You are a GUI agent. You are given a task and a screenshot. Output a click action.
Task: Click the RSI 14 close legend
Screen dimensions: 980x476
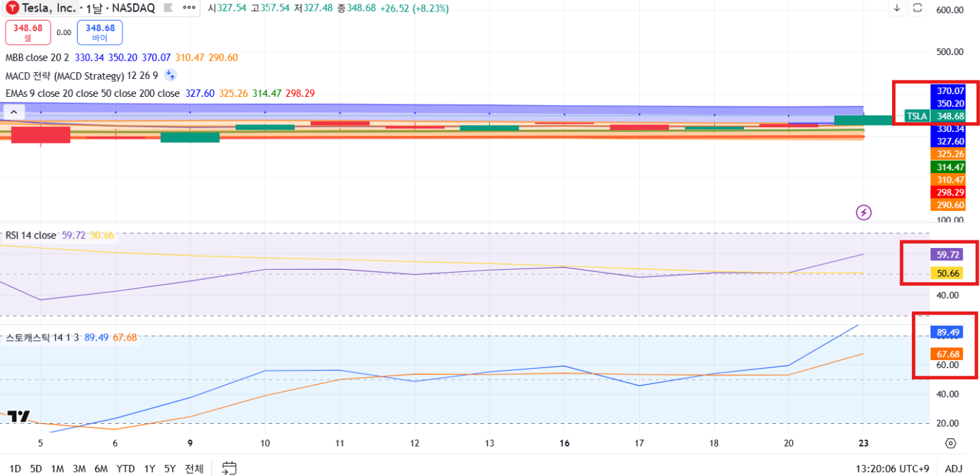tap(31, 236)
